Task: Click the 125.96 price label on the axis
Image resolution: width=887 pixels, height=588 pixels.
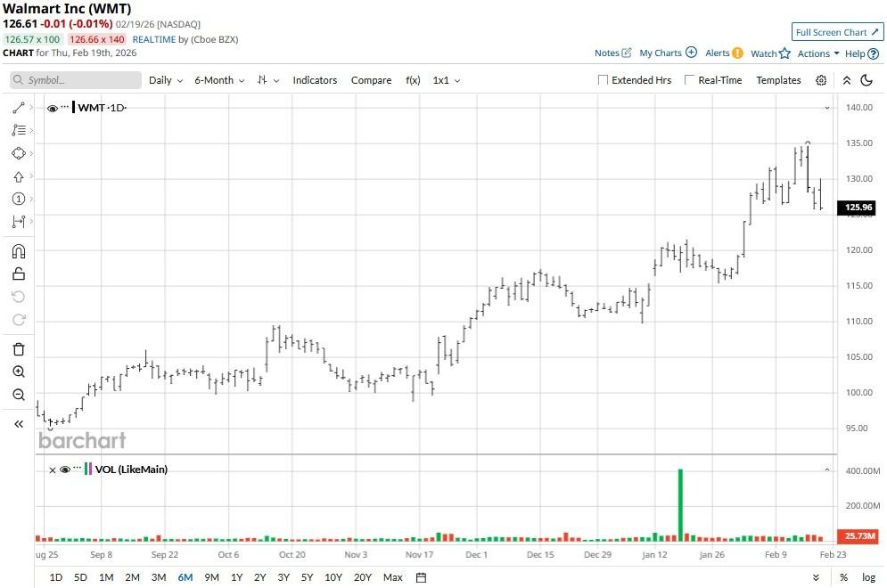Action: pyautogui.click(x=857, y=208)
